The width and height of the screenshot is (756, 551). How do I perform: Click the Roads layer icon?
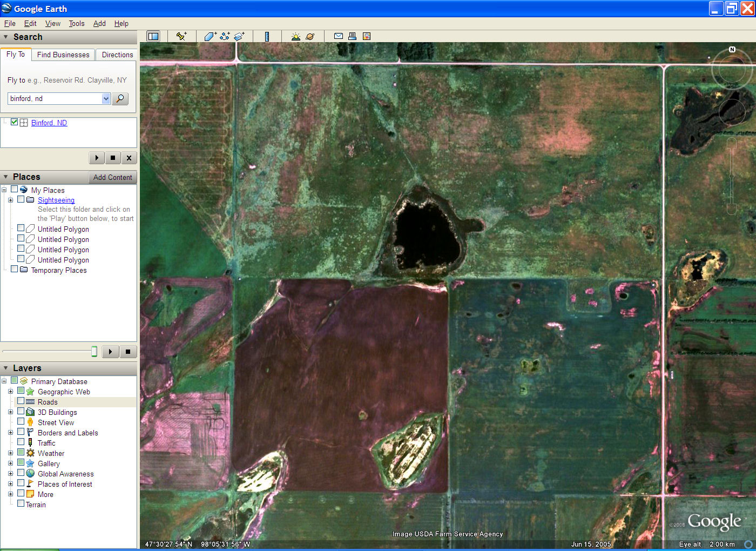[x=30, y=402]
